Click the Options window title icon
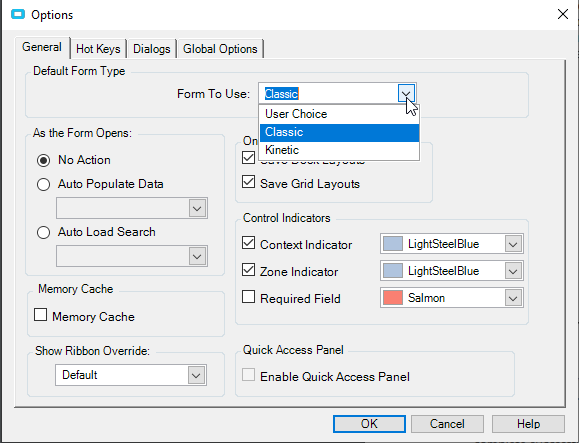This screenshot has height=443, width=579. click(x=18, y=14)
